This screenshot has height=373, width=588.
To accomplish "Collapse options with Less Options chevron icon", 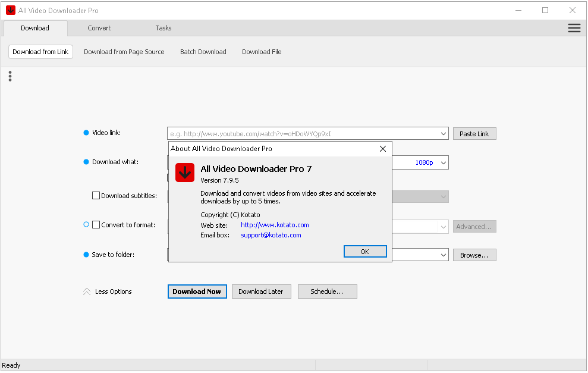I will coord(87,291).
